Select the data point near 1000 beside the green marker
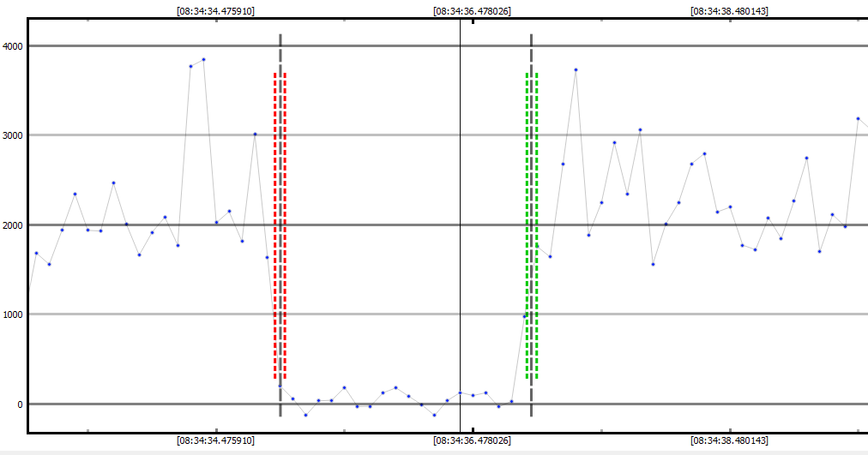Screen dimensions: 868x455 click(x=524, y=316)
